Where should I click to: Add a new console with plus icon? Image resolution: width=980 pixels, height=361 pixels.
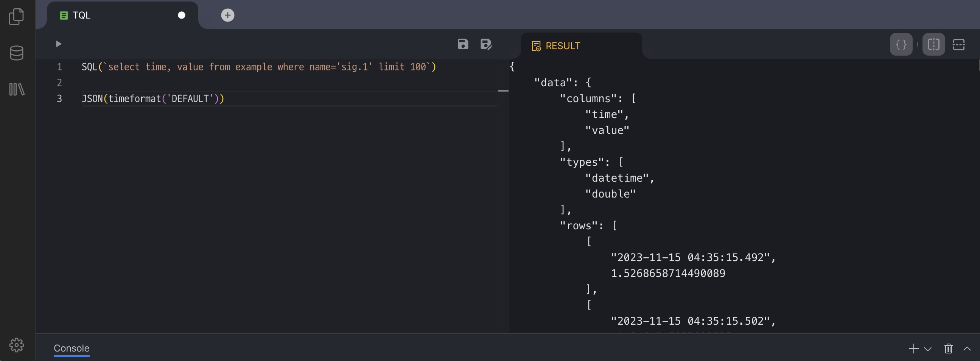tap(913, 349)
